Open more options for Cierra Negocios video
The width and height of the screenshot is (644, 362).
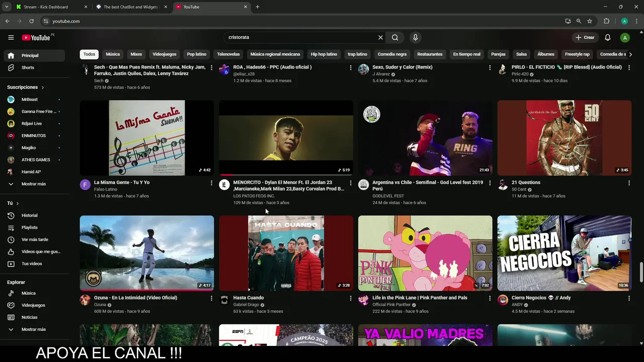tap(629, 298)
